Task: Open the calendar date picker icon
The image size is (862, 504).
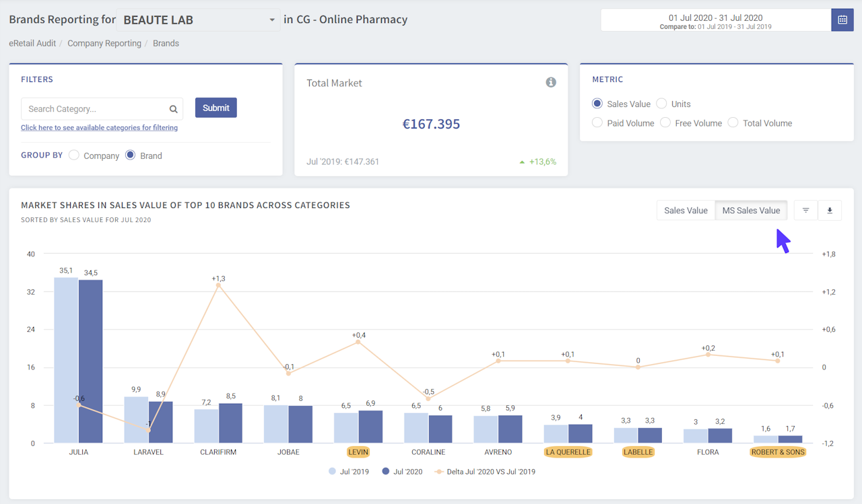Action: (842, 20)
